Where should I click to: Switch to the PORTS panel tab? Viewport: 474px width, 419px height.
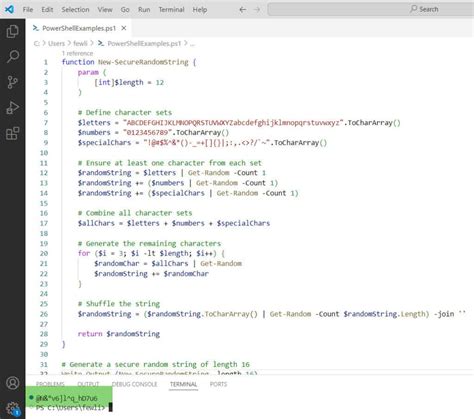point(218,384)
